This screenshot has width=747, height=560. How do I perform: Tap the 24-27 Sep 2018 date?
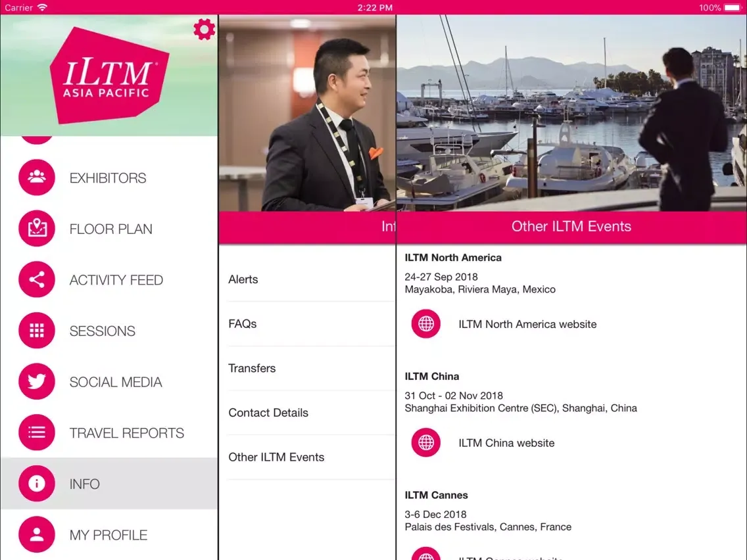pos(441,277)
